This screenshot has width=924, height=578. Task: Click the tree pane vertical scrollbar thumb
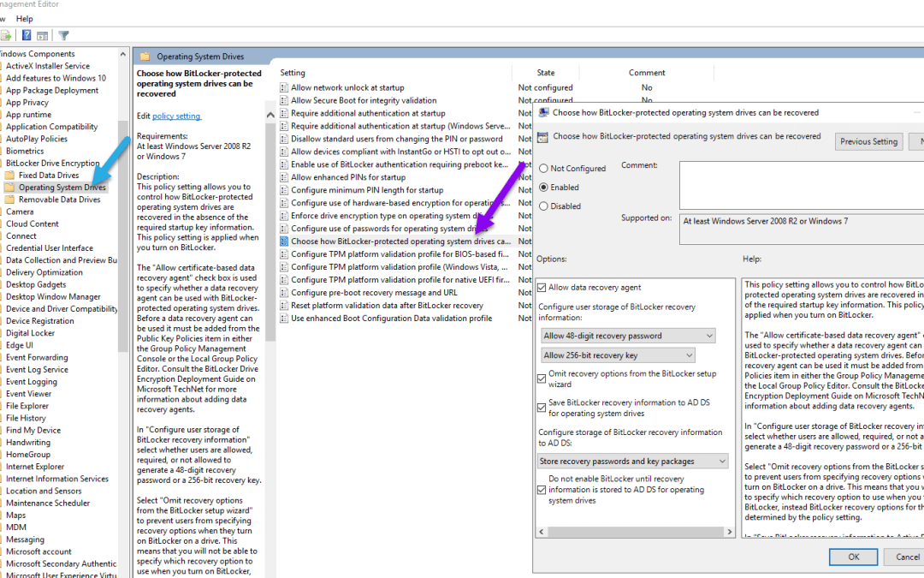(x=122, y=236)
